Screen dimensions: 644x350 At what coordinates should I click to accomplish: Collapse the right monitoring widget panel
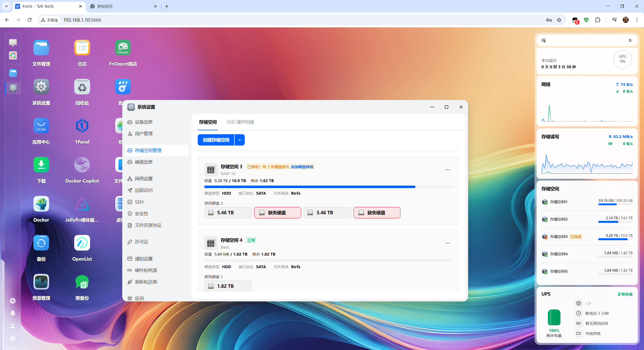click(x=630, y=41)
